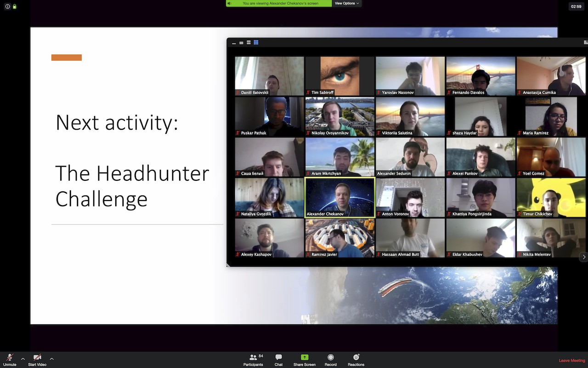Select Maria Ramirez's video tile
This screenshot has height=368, width=588.
click(x=551, y=116)
